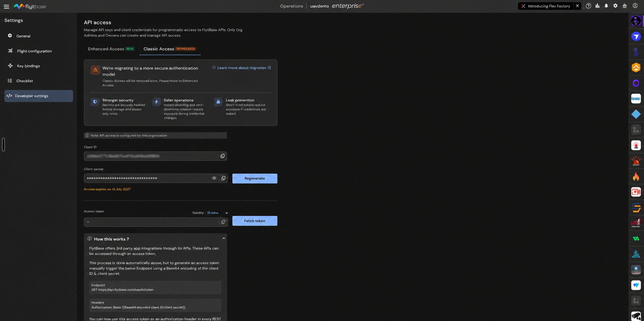Copy the access token
This screenshot has height=321, width=644.
point(223,222)
